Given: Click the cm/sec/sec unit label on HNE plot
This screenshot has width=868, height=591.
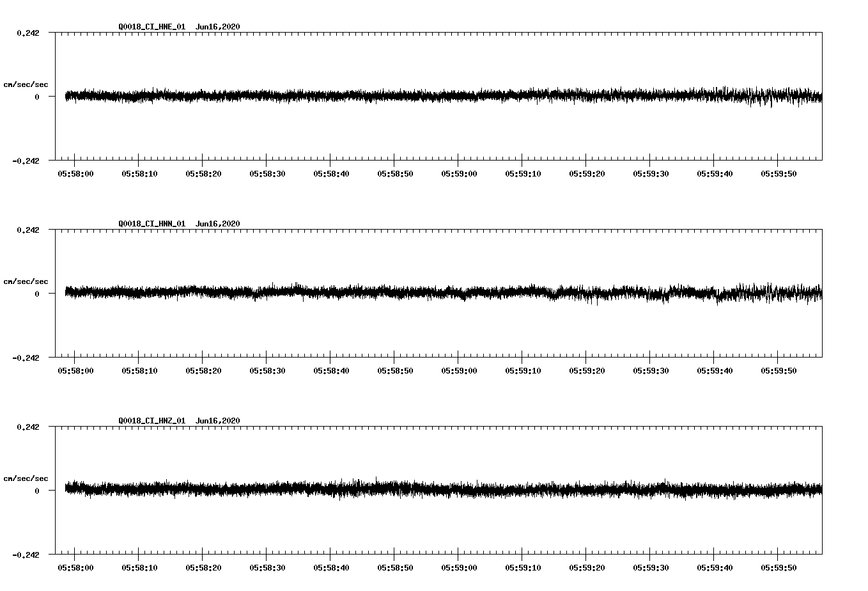Looking at the screenshot, I should [x=26, y=84].
